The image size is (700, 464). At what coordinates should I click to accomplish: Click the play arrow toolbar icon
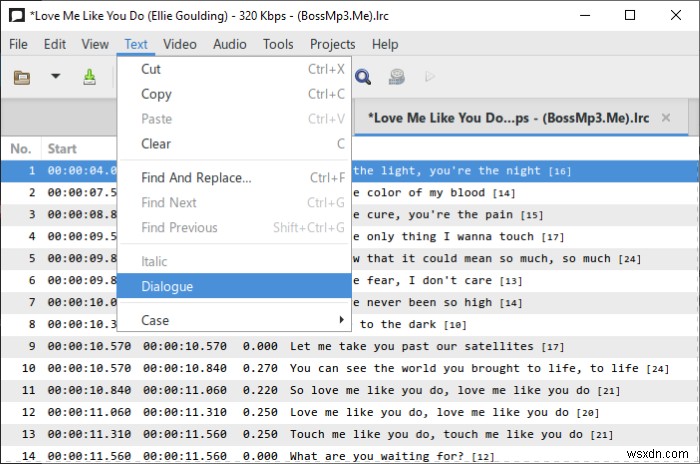coord(430,77)
